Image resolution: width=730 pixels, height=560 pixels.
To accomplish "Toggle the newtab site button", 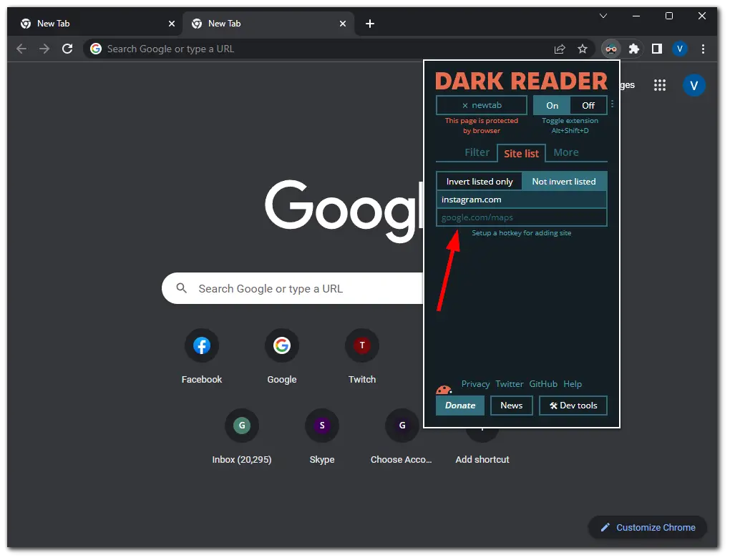I will 482,105.
